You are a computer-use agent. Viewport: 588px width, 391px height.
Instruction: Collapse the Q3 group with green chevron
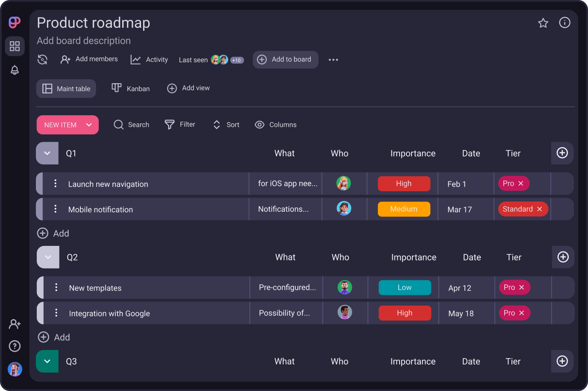pos(47,361)
